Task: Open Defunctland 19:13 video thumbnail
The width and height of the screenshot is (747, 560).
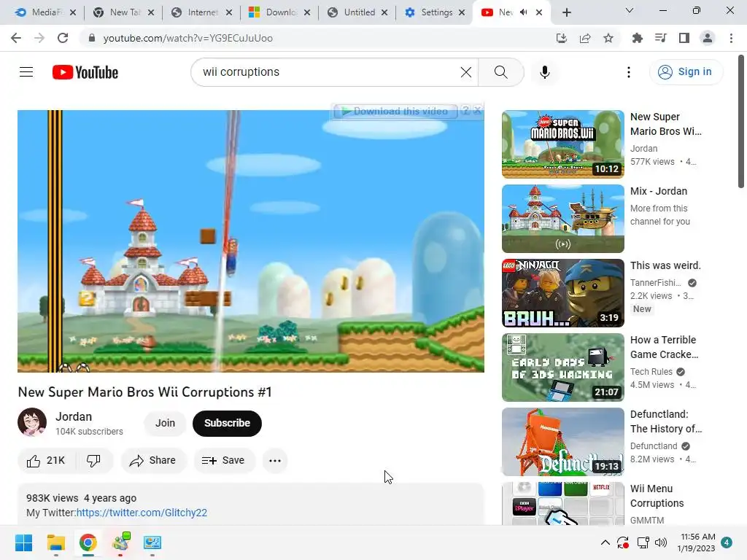Action: coord(562,441)
